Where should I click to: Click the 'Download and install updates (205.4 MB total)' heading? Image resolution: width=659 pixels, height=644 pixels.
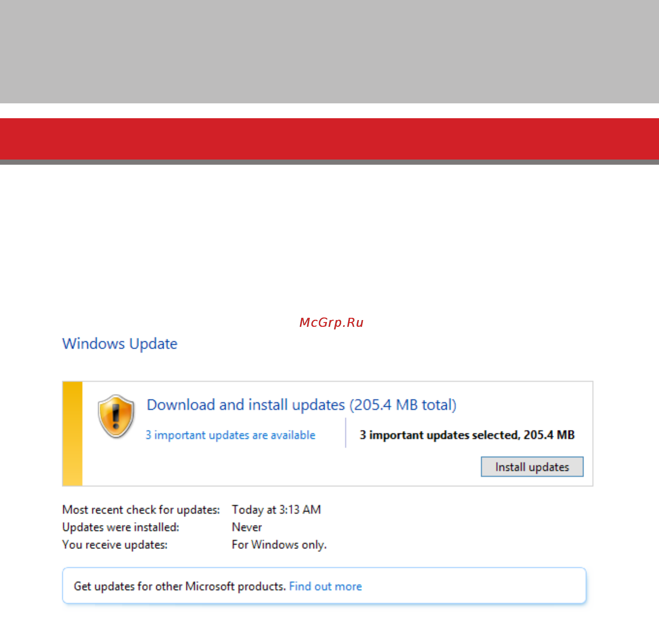[x=301, y=405]
